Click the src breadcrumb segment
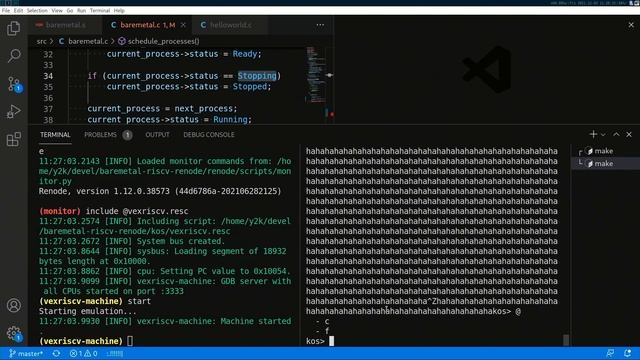Screen dimensions: 640x360 41,41
